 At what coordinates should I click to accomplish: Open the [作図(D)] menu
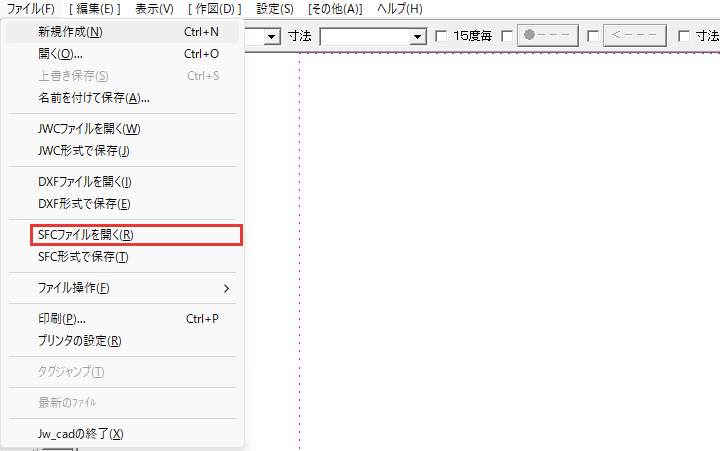point(214,9)
